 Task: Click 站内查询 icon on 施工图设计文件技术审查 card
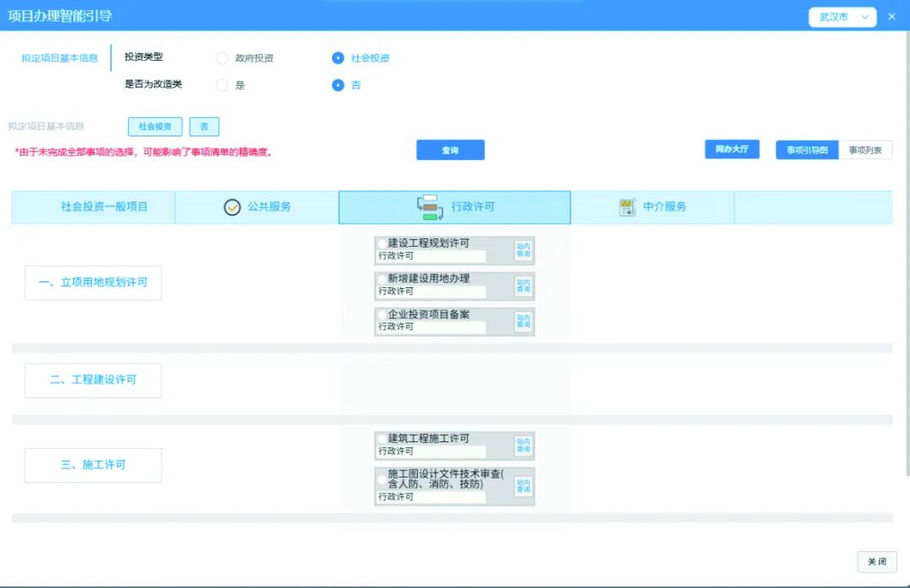(523, 486)
